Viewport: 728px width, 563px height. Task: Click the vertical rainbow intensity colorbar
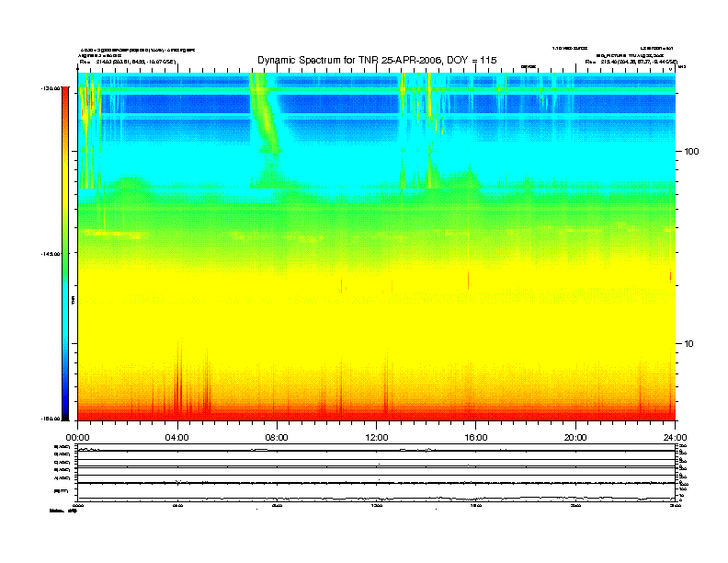(65, 254)
